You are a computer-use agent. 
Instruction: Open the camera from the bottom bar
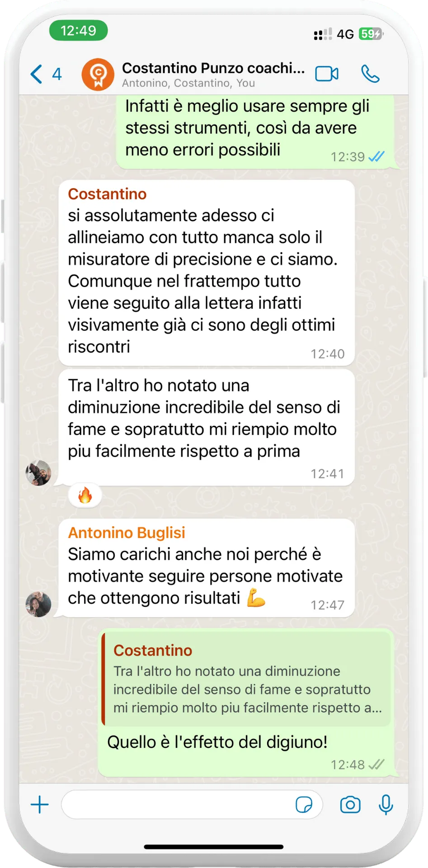350,805
